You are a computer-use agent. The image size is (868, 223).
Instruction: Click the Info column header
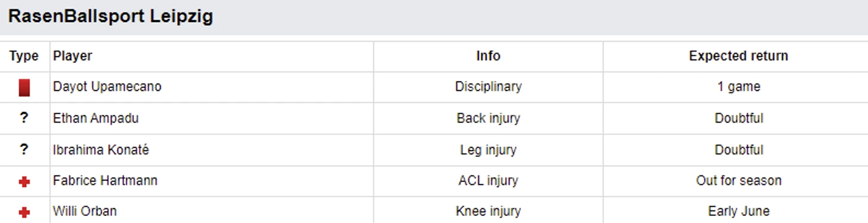click(488, 56)
